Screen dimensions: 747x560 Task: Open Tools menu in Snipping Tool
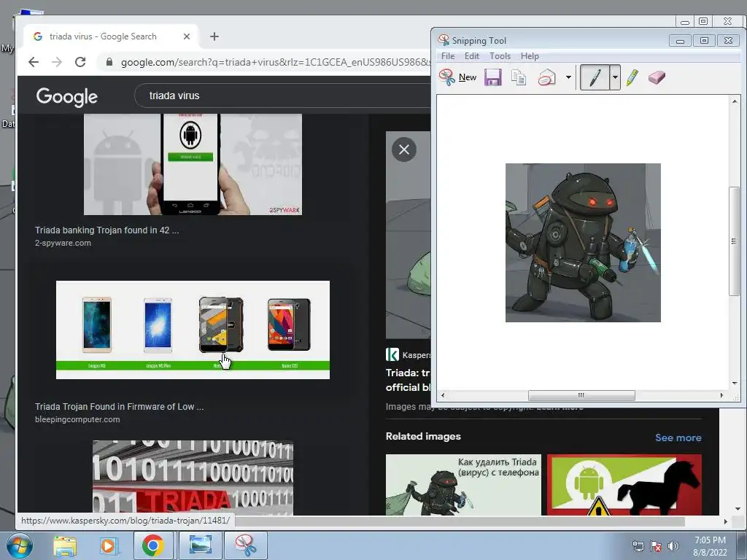[500, 56]
